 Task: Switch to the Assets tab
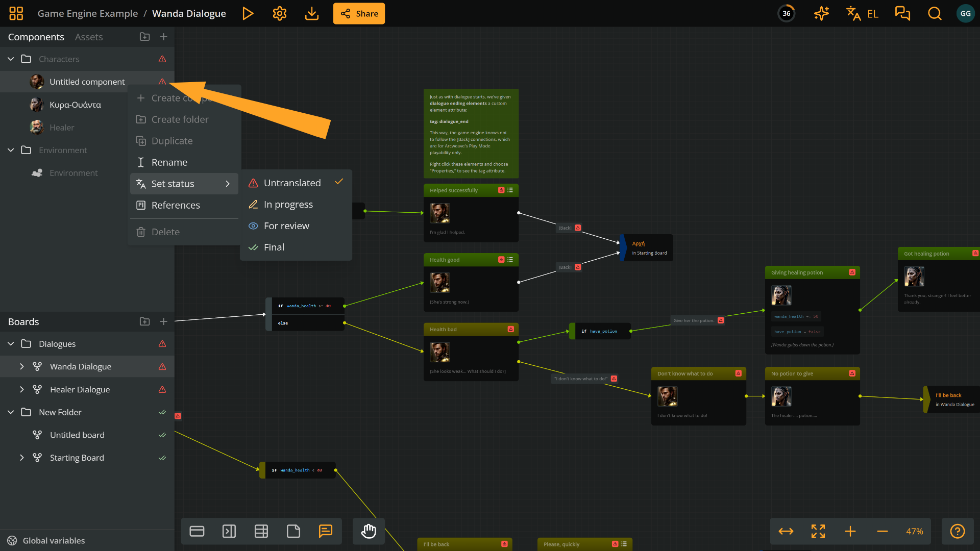[x=89, y=37]
